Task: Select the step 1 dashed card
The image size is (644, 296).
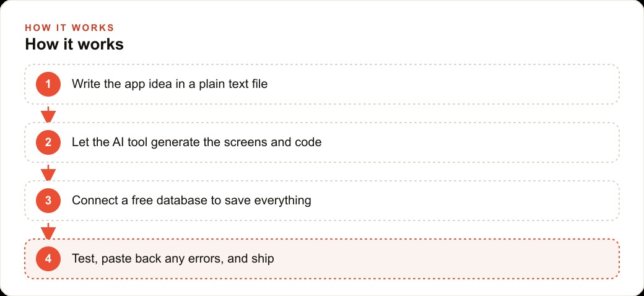Action: pos(322,84)
